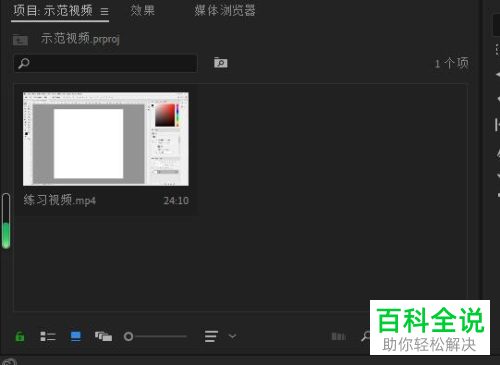The height and width of the screenshot is (365, 500).
Task: Click the magnifier icon in search box
Action: tap(24, 63)
